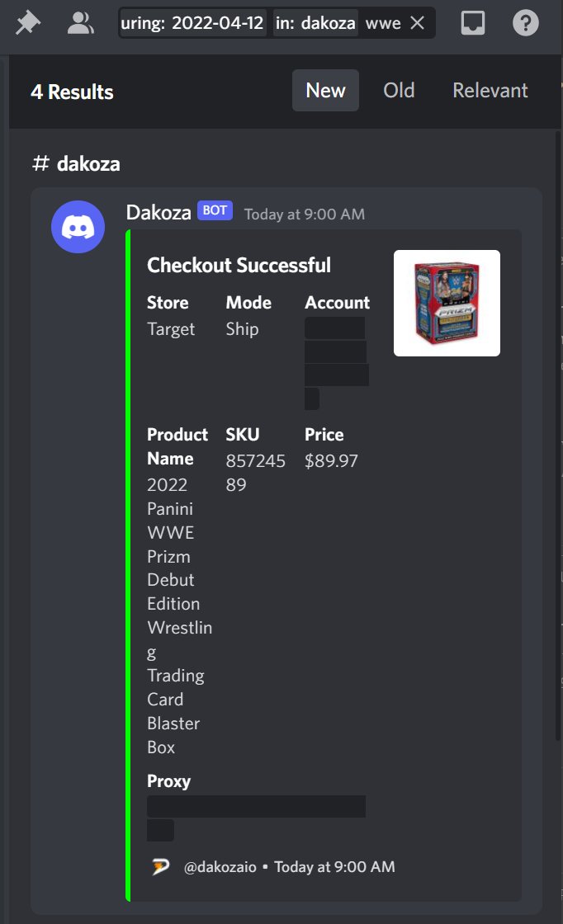This screenshot has width=563, height=924.
Task: Click the search field containing wwe
Action: click(277, 23)
